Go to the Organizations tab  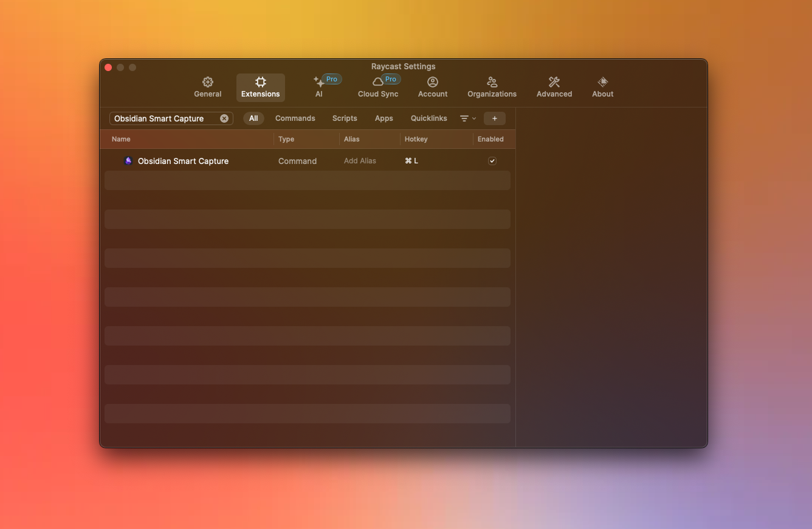[492, 87]
